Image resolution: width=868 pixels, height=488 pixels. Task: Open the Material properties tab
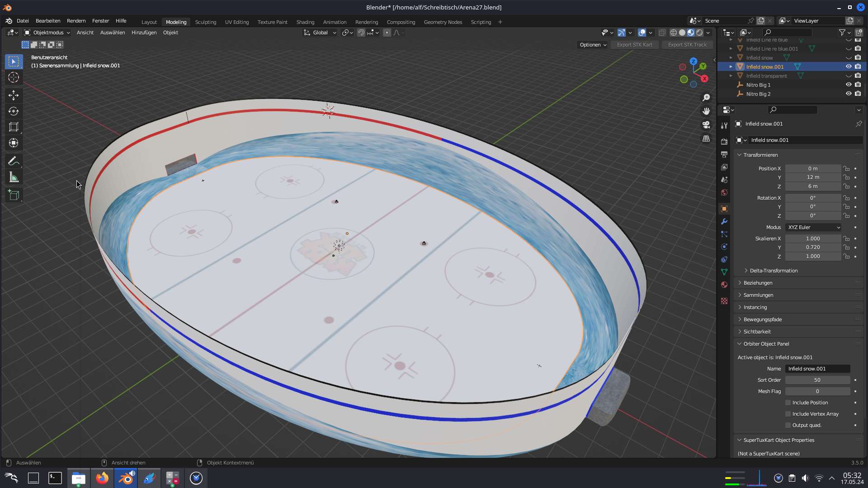click(x=724, y=285)
